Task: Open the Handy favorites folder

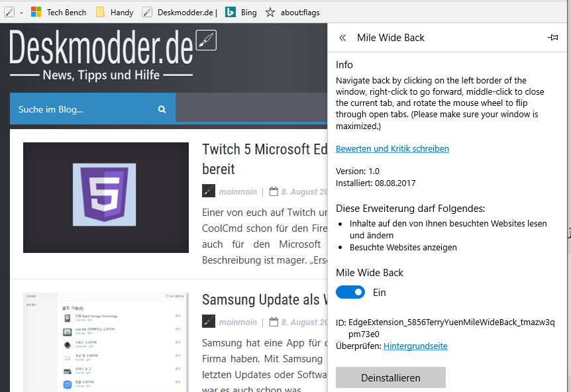Action: tap(115, 13)
